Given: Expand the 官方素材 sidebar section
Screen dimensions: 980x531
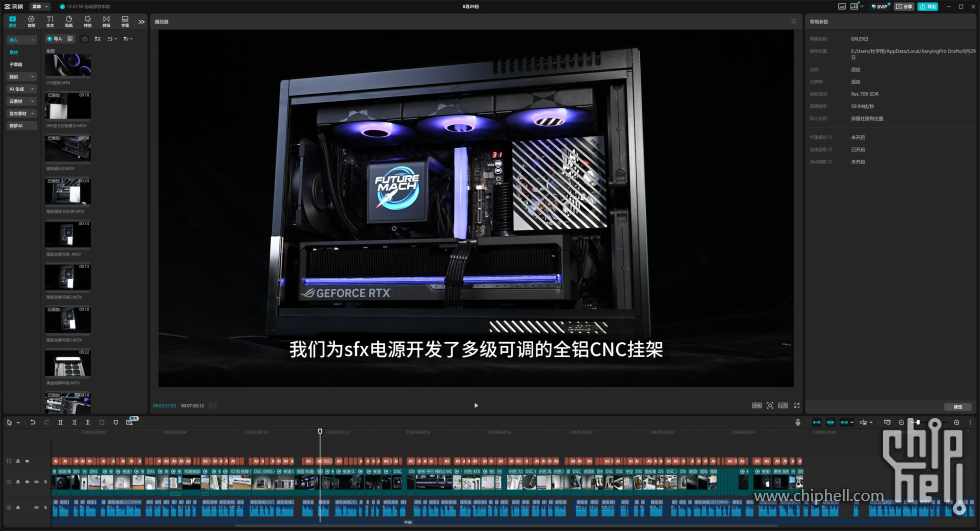Looking at the screenshot, I should pyautogui.click(x=22, y=113).
